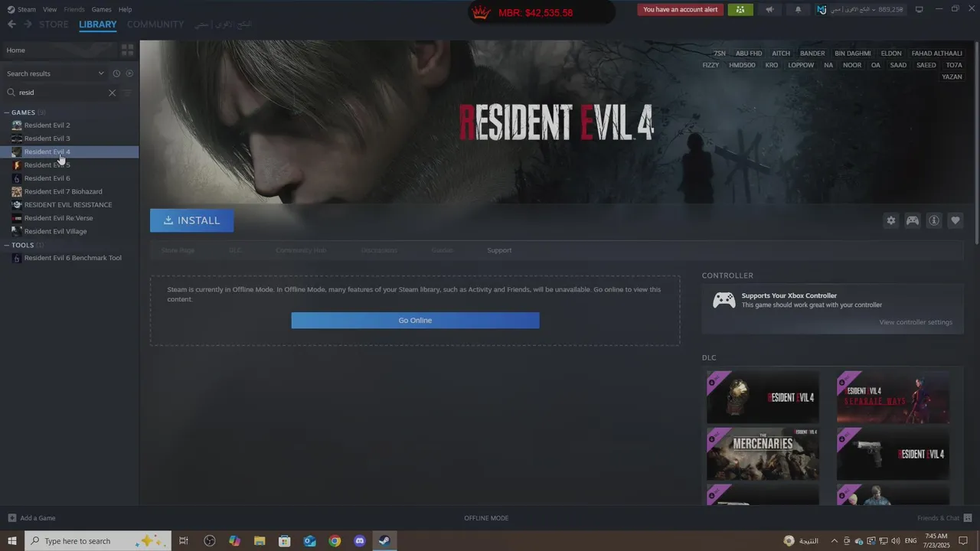Open the Search results dropdown
The width and height of the screenshot is (980, 551).
55,73
